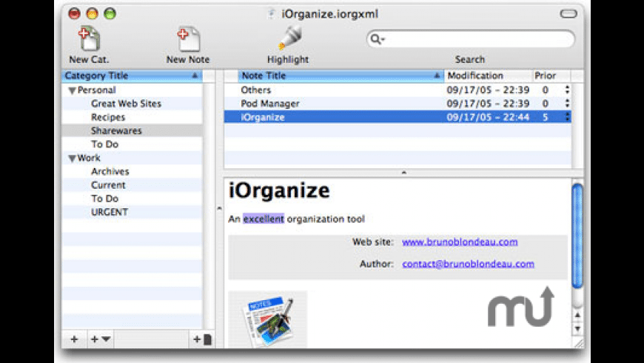The width and height of the screenshot is (644, 363).
Task: Select the URGENT category
Action: (x=110, y=212)
